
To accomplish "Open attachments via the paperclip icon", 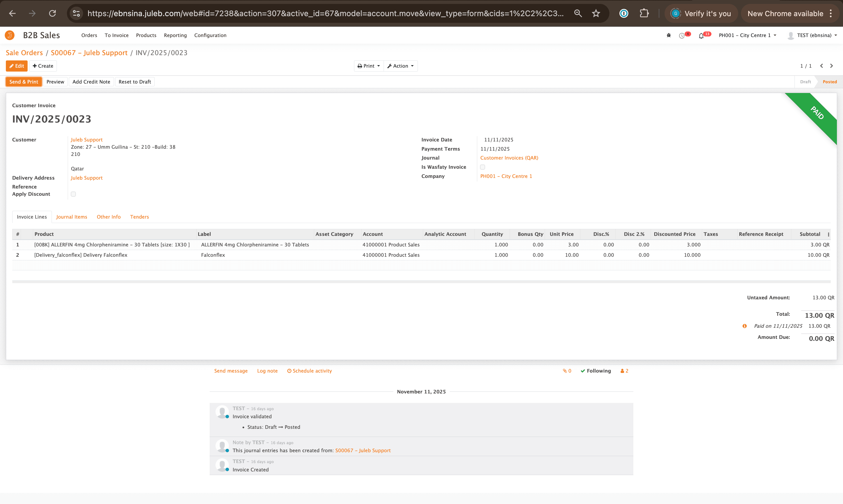I will tap(565, 371).
